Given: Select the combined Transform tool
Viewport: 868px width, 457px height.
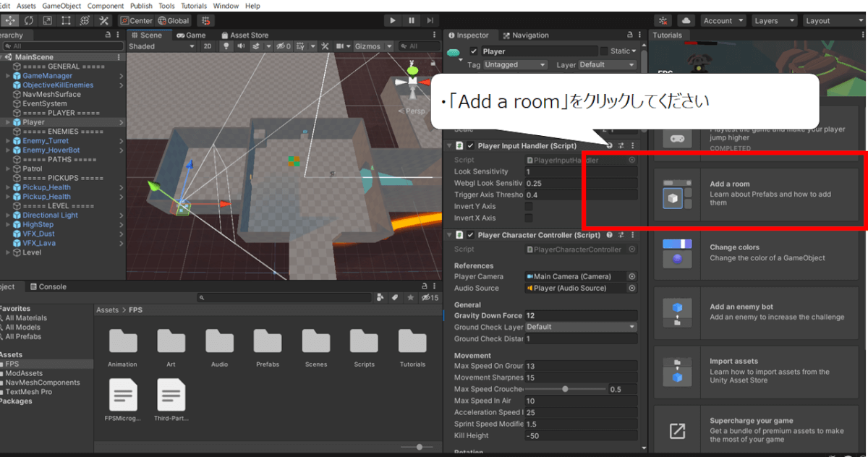Looking at the screenshot, I should point(86,20).
